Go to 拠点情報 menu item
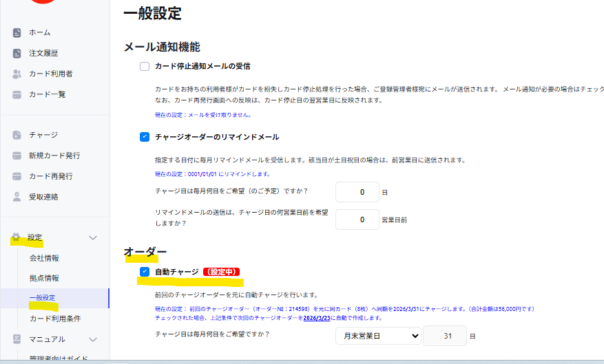This screenshot has width=604, height=364. click(44, 278)
